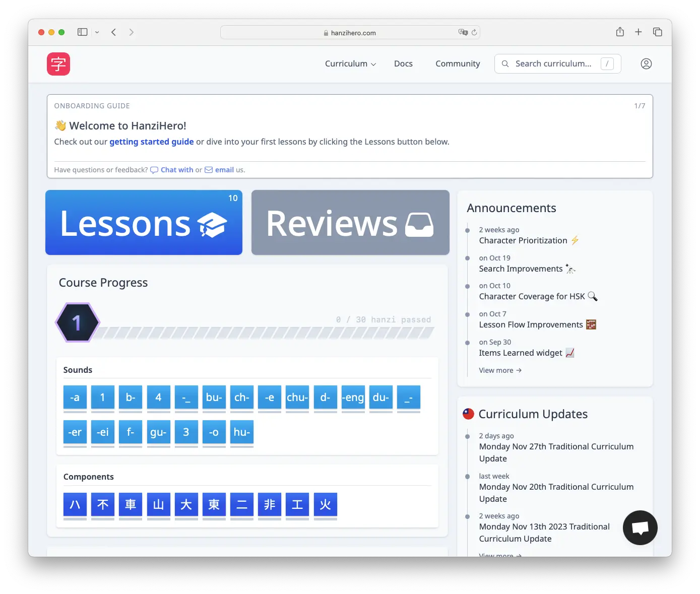Open the ch- sound tile

pyautogui.click(x=242, y=398)
